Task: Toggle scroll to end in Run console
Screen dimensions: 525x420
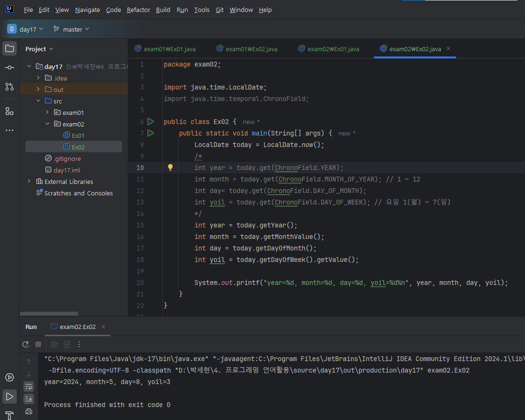Action: point(29,399)
